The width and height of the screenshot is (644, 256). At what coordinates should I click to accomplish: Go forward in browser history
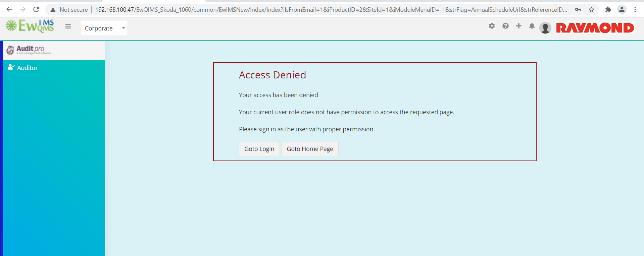(x=22, y=9)
